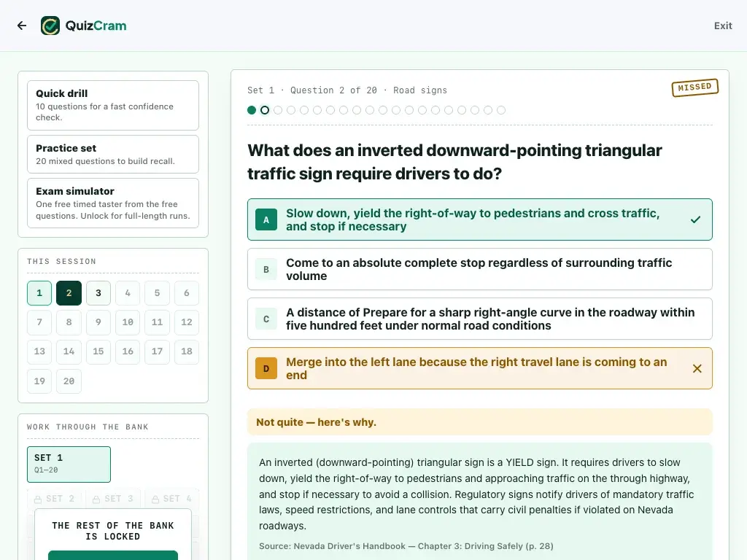Go to question 18 in session grid
The image size is (747, 560).
coord(187,351)
